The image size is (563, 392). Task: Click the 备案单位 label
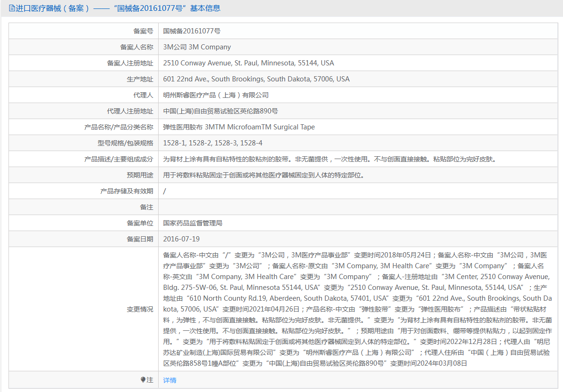click(140, 223)
